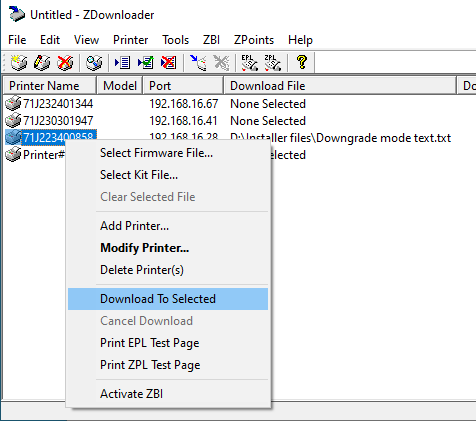Choose Modify Printer... from context menu
Viewport: 476px width, 421px height.
point(168,248)
